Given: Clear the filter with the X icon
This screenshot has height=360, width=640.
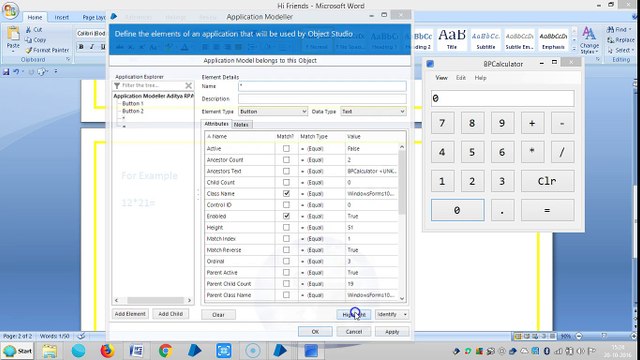Looking at the screenshot, I should click(188, 85).
